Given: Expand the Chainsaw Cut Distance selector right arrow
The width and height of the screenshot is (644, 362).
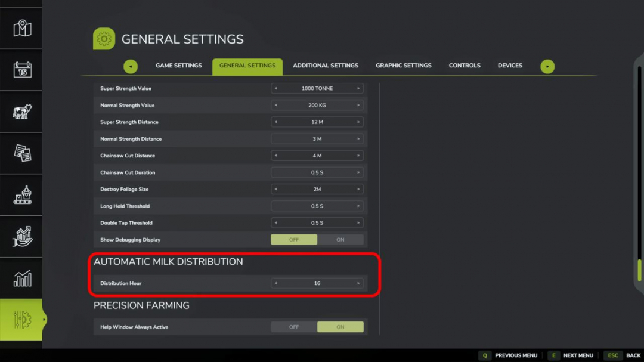Looking at the screenshot, I should (x=360, y=155).
